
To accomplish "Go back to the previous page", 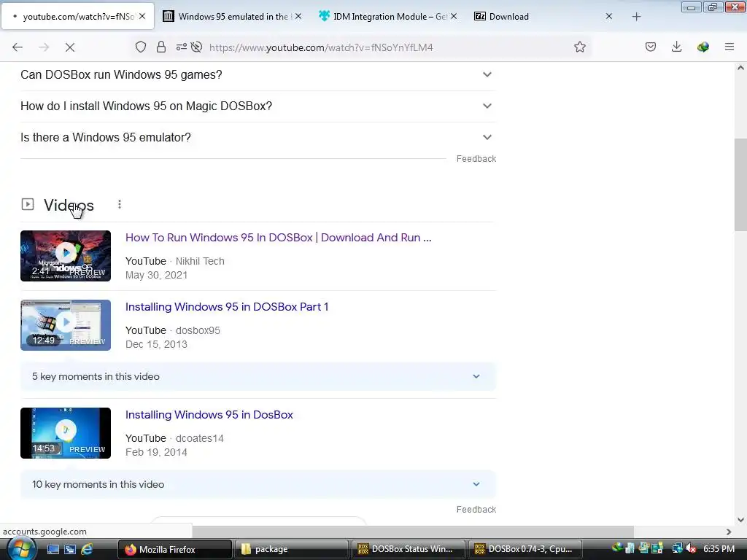I will 18,47.
